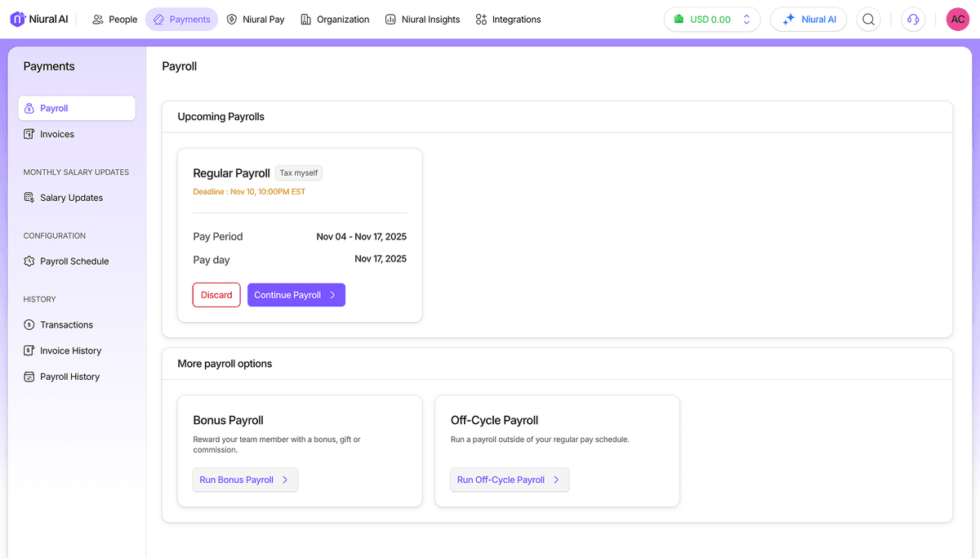Expand the Run Off-Cycle Payroll chevron
This screenshot has width=980, height=558.
point(558,480)
